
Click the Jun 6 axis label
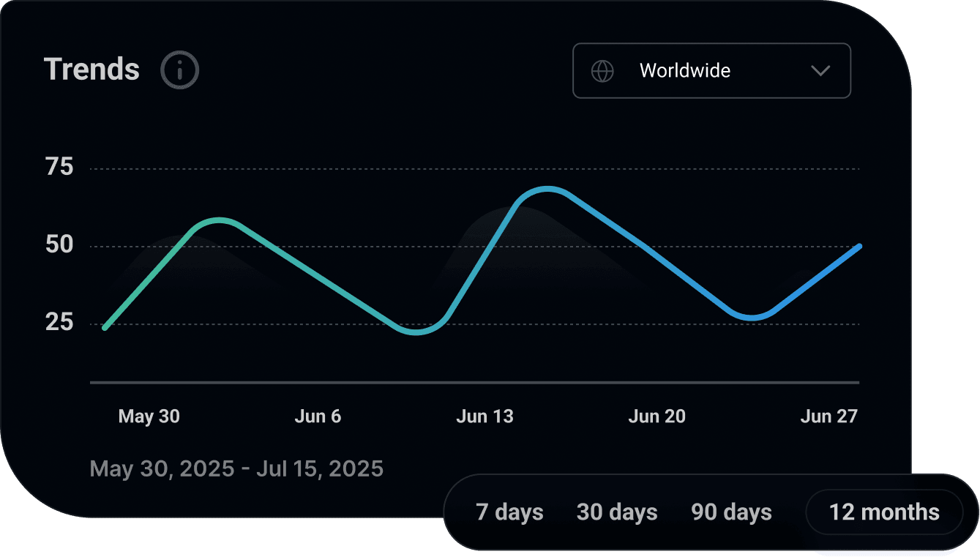[318, 416]
